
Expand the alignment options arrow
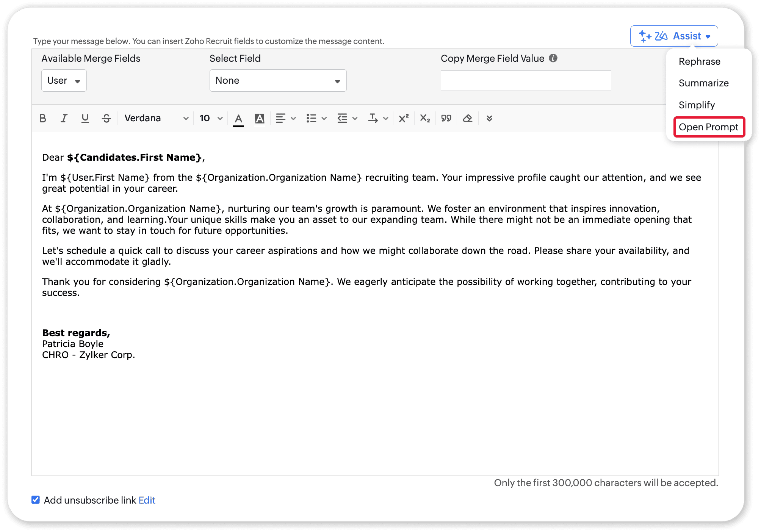click(x=293, y=119)
